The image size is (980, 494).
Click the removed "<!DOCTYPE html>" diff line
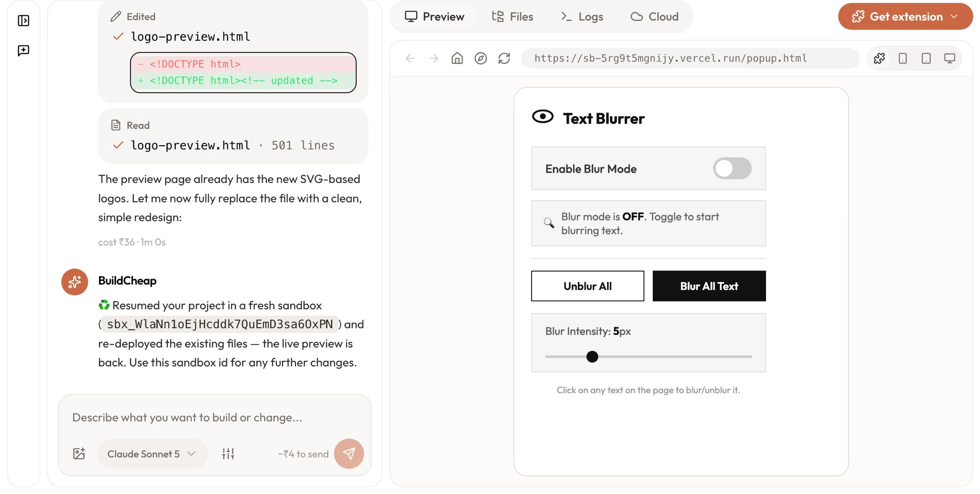[243, 64]
